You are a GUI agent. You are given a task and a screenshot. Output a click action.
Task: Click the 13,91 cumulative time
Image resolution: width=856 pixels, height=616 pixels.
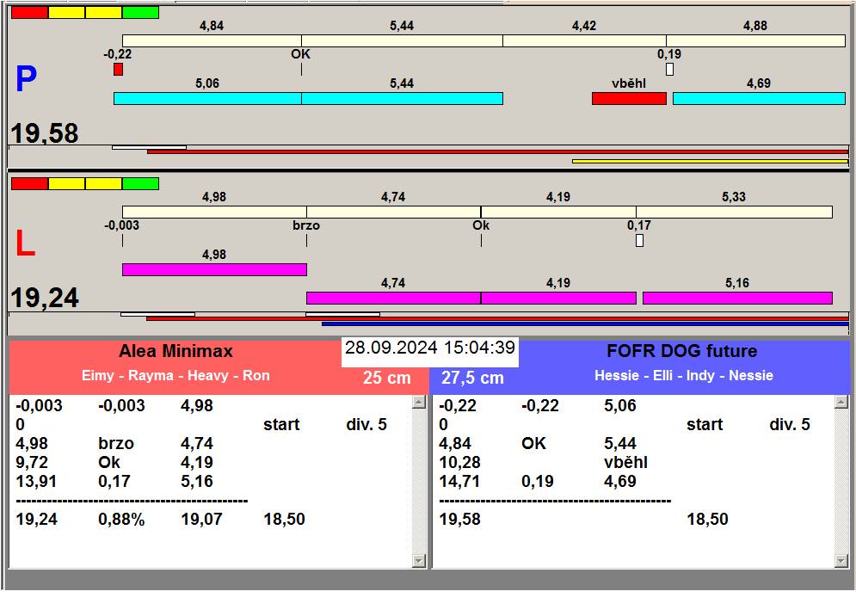(37, 482)
